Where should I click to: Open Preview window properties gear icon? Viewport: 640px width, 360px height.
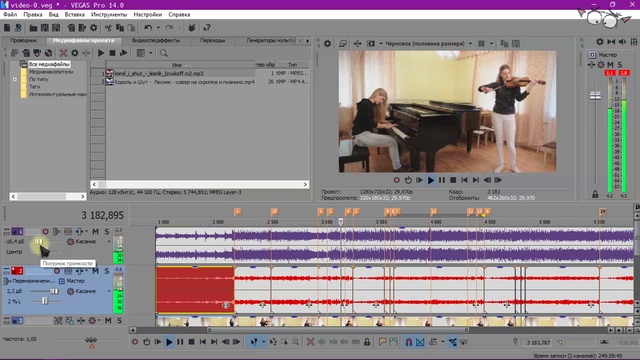[x=327, y=43]
